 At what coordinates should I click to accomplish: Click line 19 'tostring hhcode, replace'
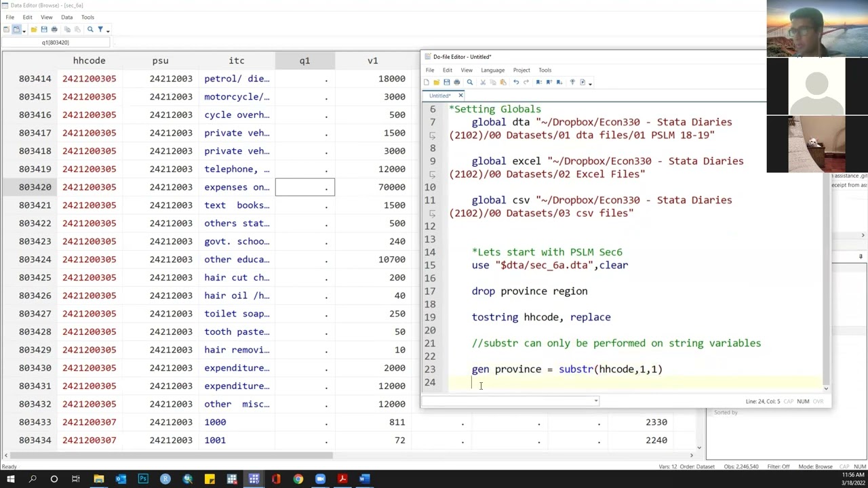[541, 317]
